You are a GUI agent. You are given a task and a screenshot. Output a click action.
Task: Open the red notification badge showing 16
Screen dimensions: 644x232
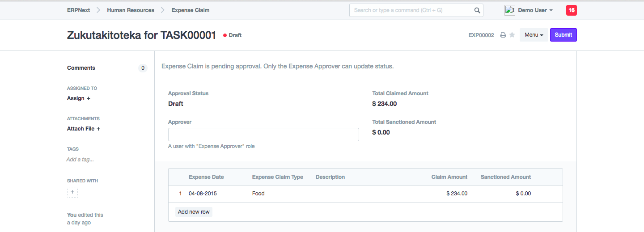click(571, 10)
